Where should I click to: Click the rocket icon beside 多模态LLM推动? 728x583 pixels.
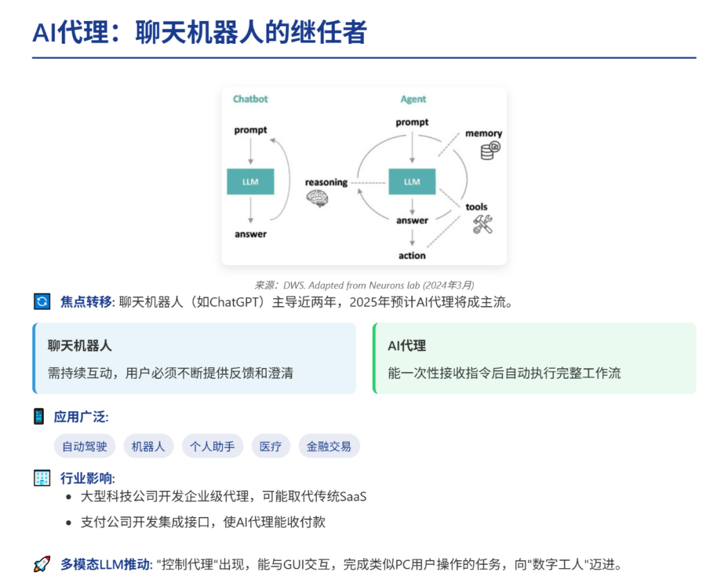(42, 564)
